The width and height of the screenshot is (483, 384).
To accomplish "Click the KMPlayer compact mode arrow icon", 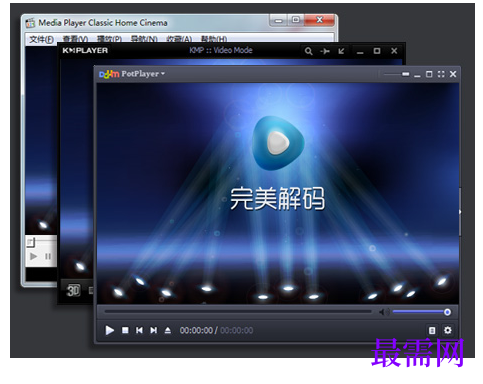I will pyautogui.click(x=341, y=51).
